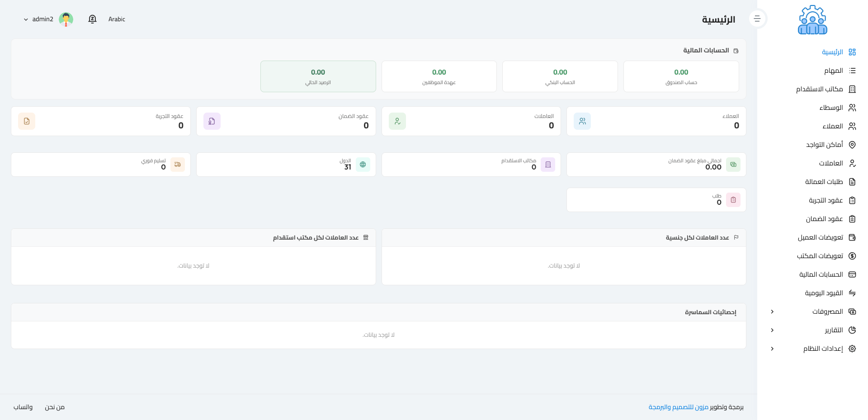Image resolution: width=868 pixels, height=420 pixels.
Task: Click the تسليم فوري delivery truck icon
Action: pyautogui.click(x=178, y=165)
